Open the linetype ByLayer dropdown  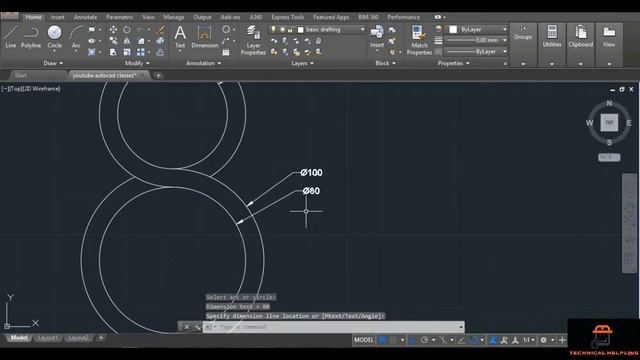(476, 51)
